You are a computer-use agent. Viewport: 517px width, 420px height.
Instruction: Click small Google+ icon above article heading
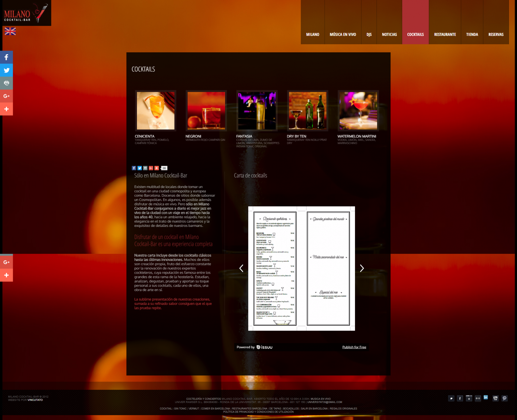pyautogui.click(x=151, y=168)
